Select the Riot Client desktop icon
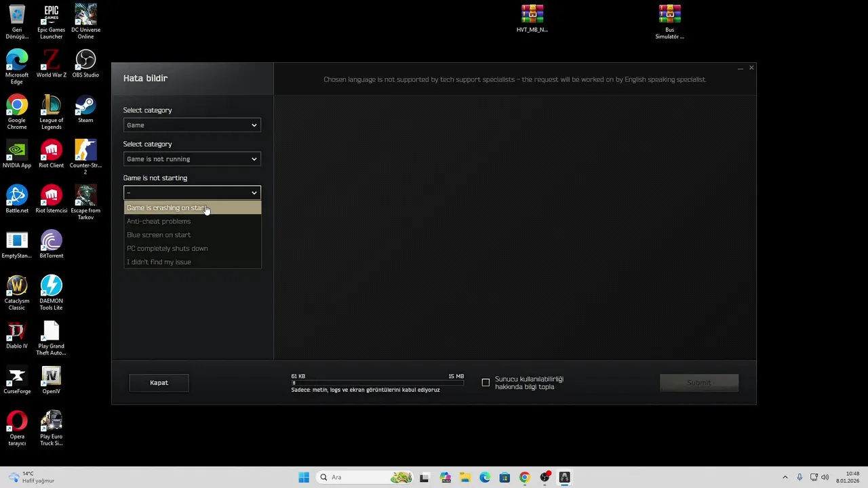 click(51, 155)
